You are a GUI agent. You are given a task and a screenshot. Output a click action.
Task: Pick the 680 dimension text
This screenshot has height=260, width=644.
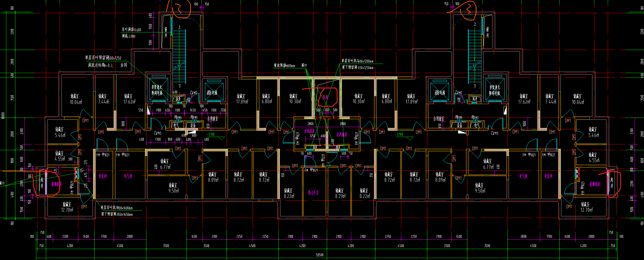(x=178, y=139)
